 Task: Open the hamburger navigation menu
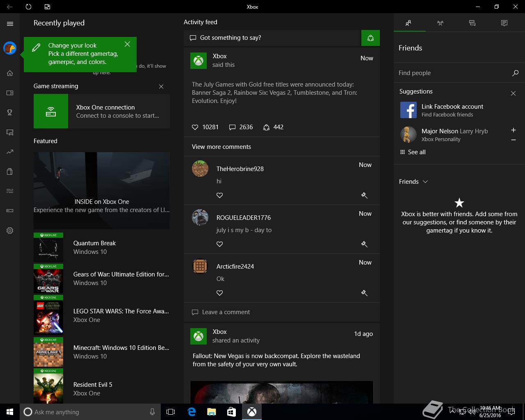pyautogui.click(x=10, y=24)
